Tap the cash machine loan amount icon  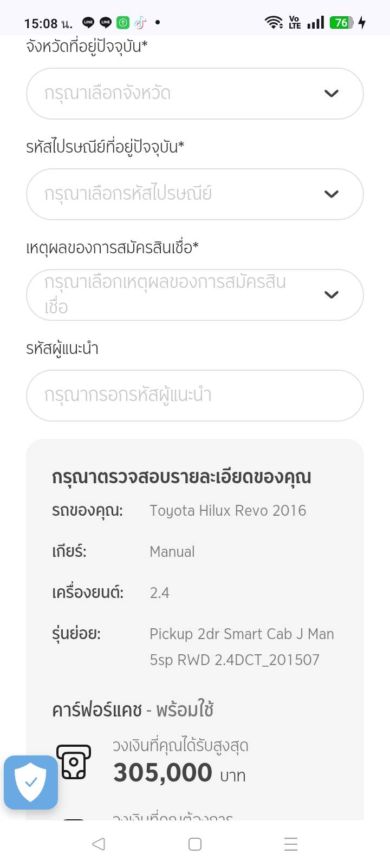click(74, 762)
